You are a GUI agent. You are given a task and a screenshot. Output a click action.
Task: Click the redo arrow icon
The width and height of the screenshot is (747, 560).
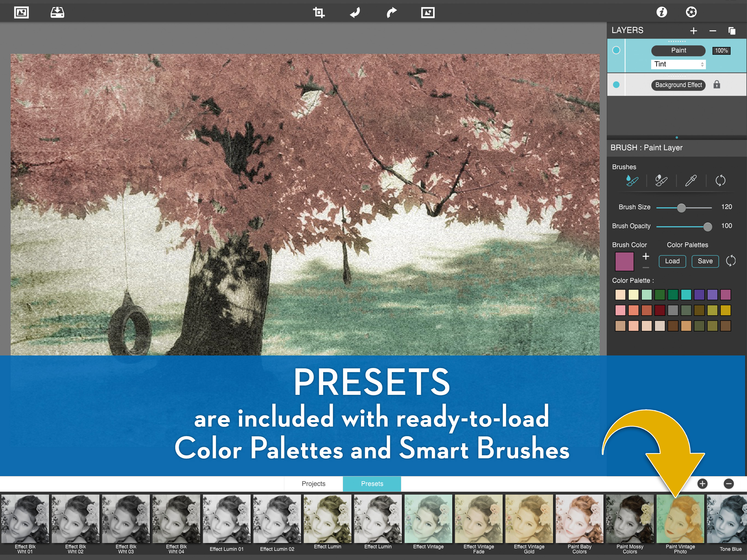(391, 13)
